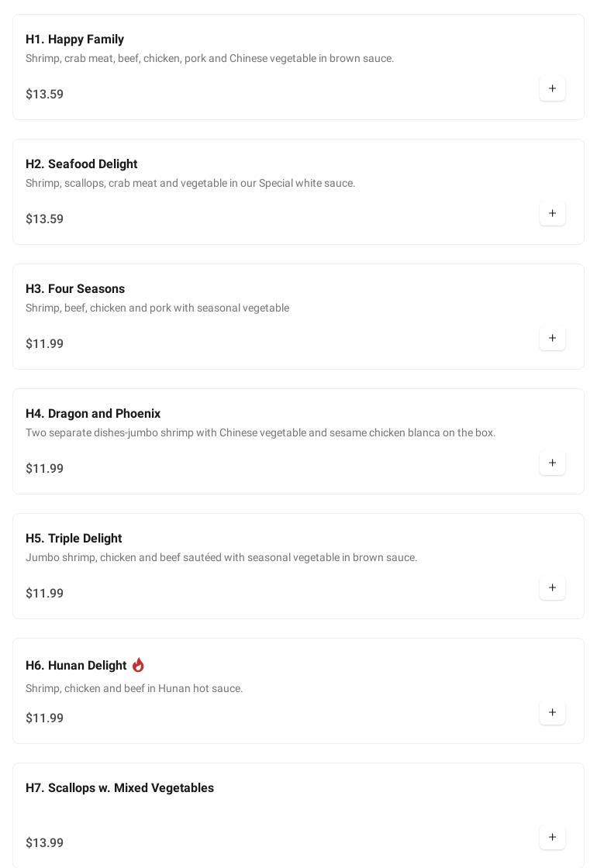
Task: Open the H5. Triple Delight title
Action: click(74, 539)
